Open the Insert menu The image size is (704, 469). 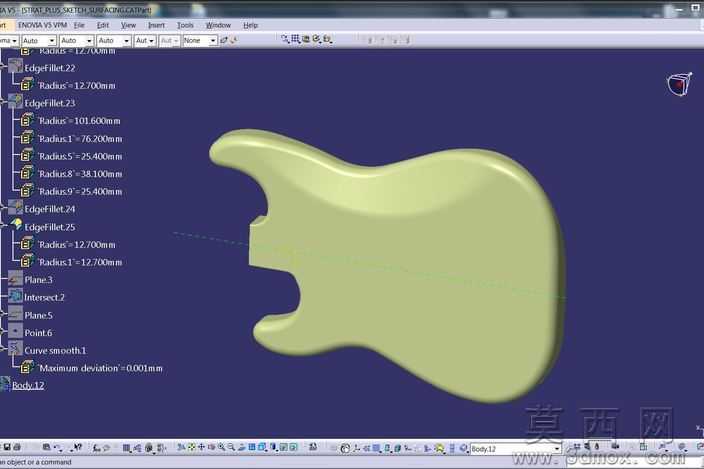pos(156,25)
